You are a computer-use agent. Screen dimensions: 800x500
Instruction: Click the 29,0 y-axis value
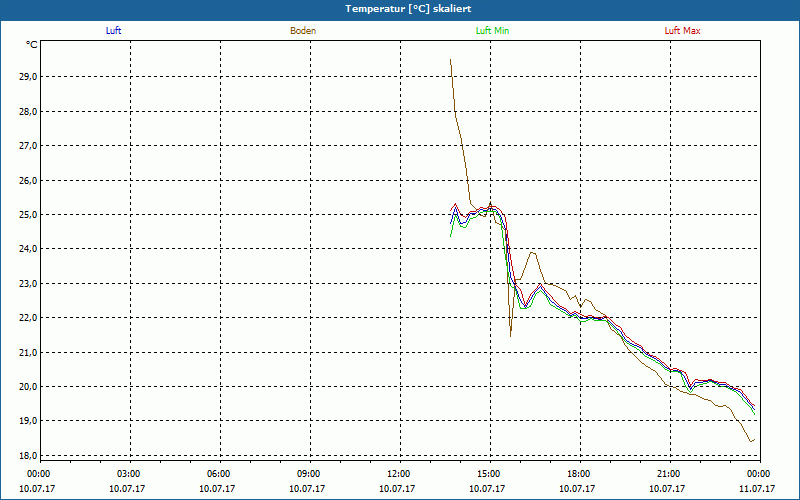[x=28, y=77]
